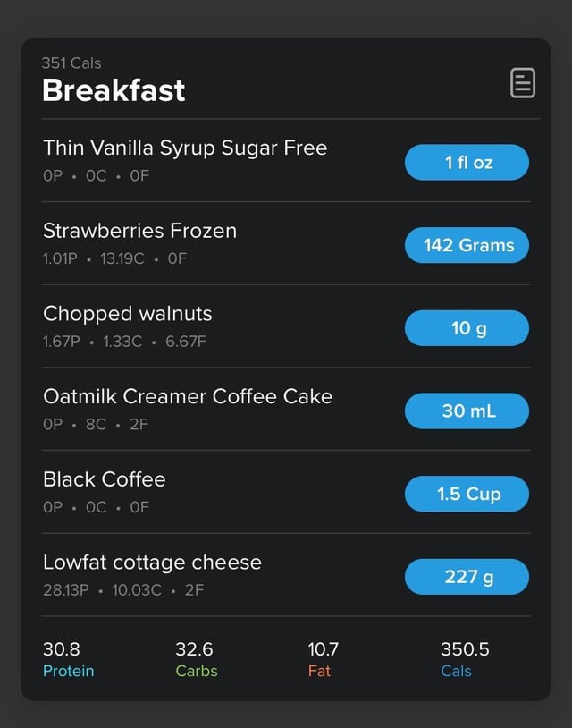The image size is (572, 728).
Task: Select the Lowfat cottage cheese entry
Action: tap(152, 563)
